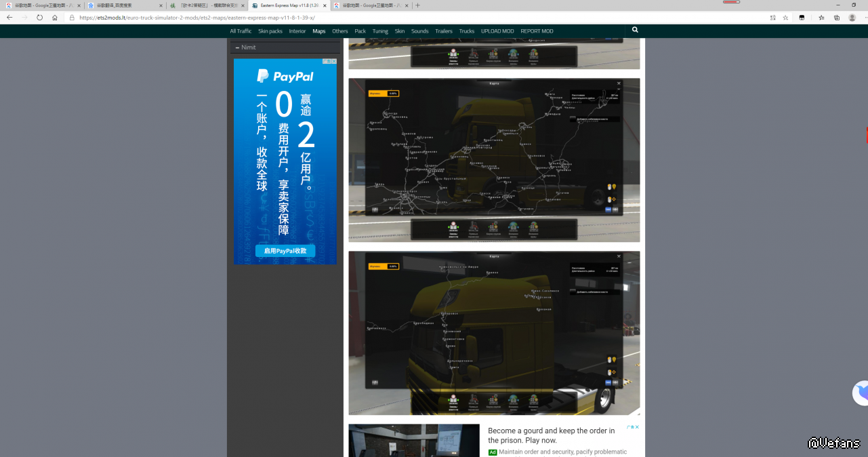Viewport: 868px width, 457px height.
Task: Click the Nimit item in the sidebar
Action: coord(249,47)
